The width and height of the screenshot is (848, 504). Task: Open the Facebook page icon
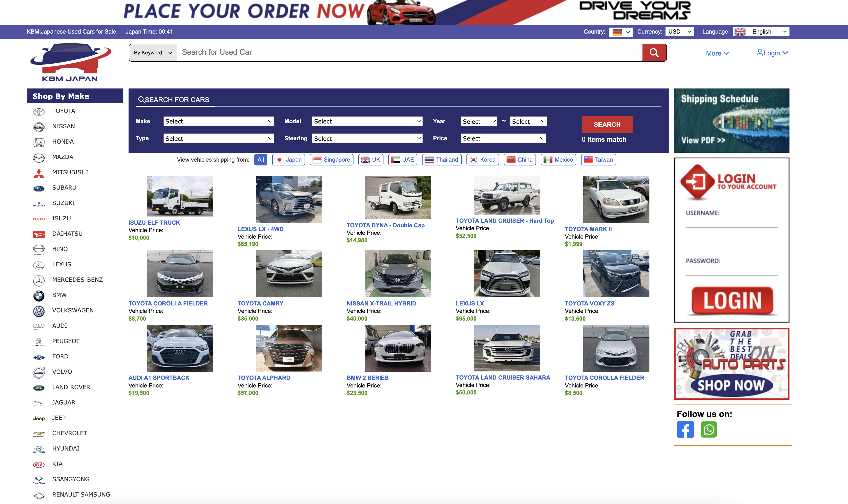coord(685,429)
